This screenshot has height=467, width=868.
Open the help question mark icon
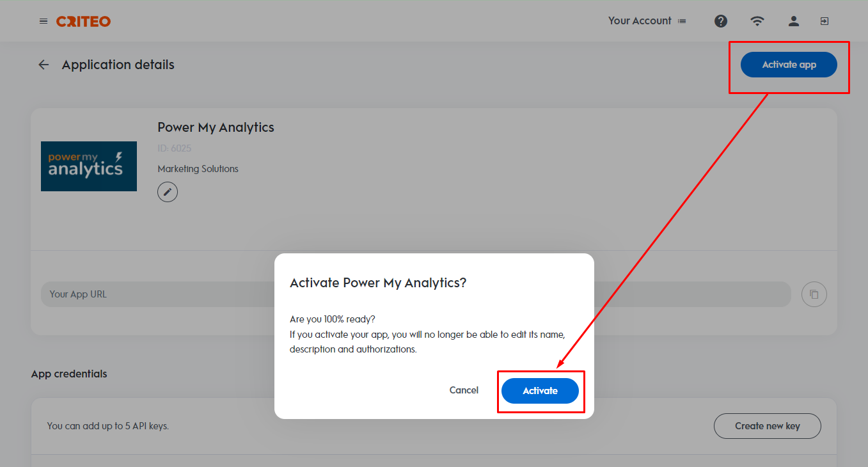[x=721, y=21]
